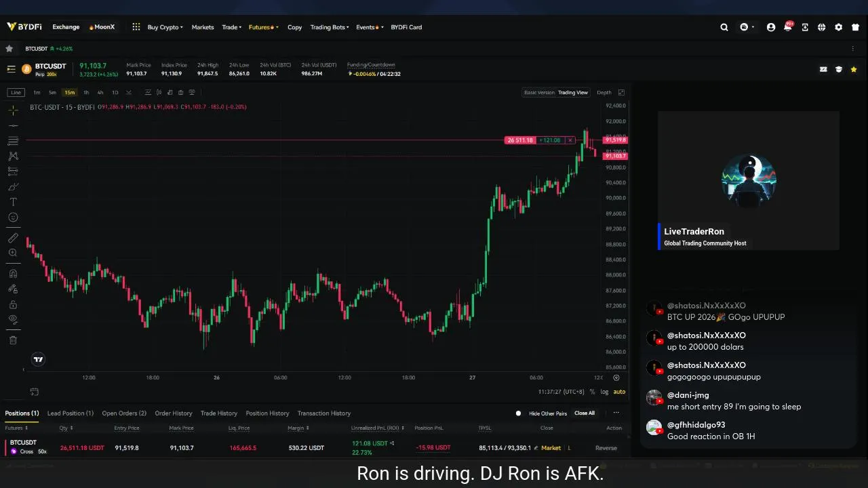This screenshot has height=488, width=868.
Task: Toggle the Hide Other Pairs switch
Action: tap(518, 413)
